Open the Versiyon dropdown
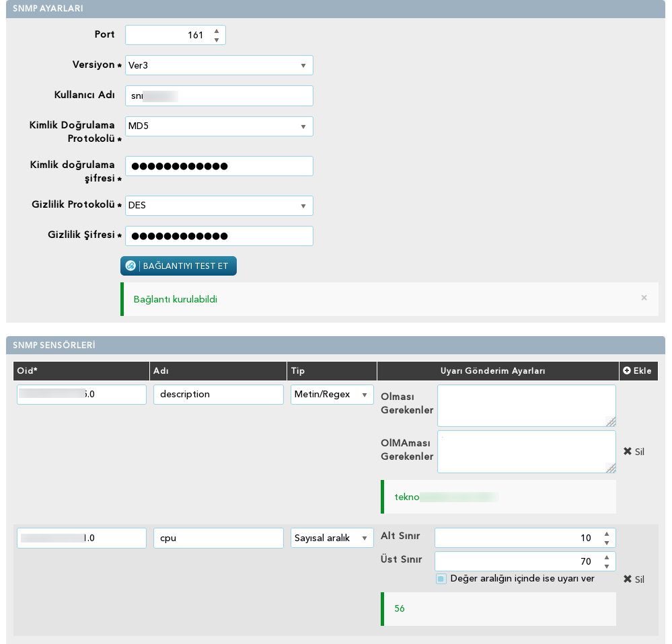The width and height of the screenshot is (672, 644). 219,65
